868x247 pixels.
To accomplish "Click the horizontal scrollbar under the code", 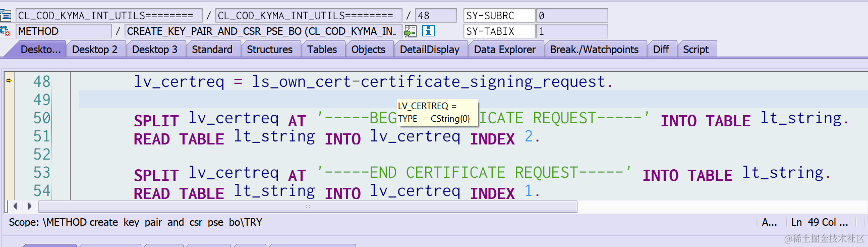I will coord(308,206).
